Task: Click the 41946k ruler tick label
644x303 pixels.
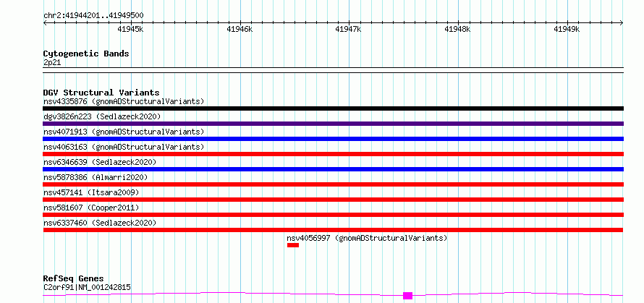Action: click(240, 29)
